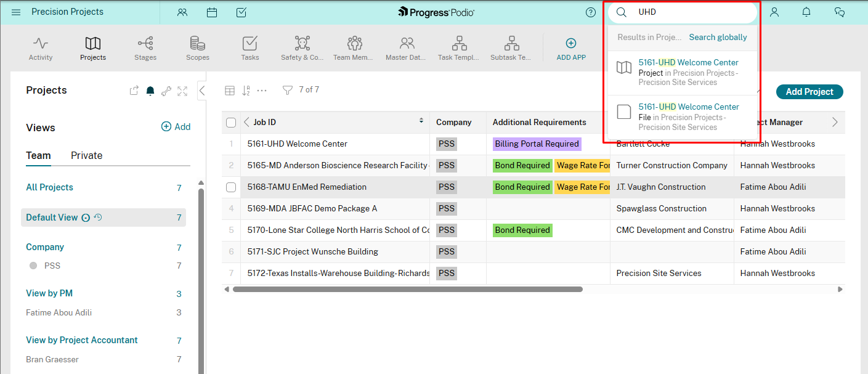Screen dimensions: 868x374
Task: Click the ADD APP plus icon
Action: point(570,43)
